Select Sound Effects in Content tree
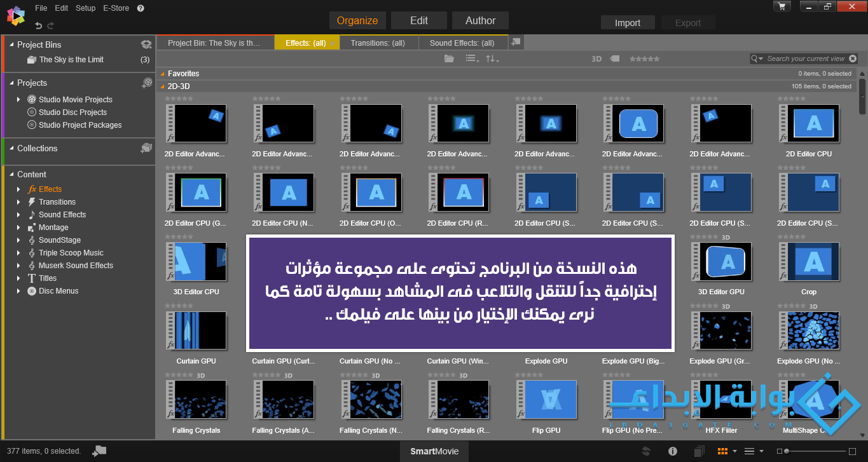Screen dimensions: 868x462 point(62,215)
